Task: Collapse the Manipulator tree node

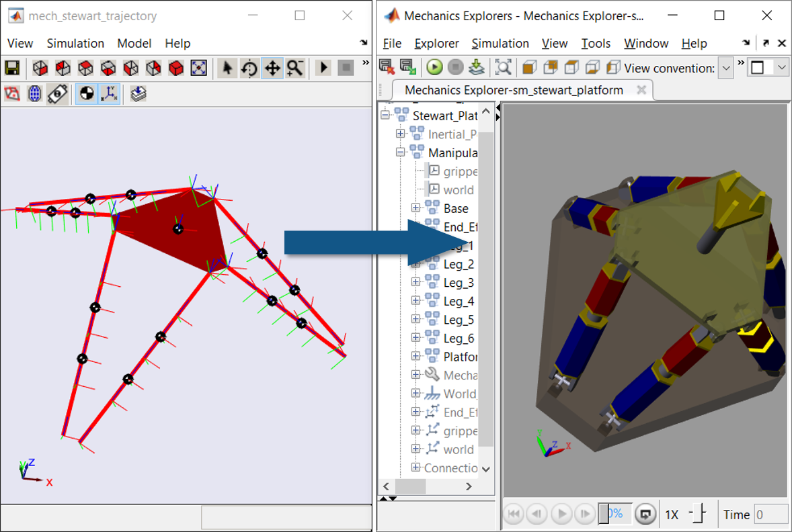Action: pyautogui.click(x=400, y=152)
